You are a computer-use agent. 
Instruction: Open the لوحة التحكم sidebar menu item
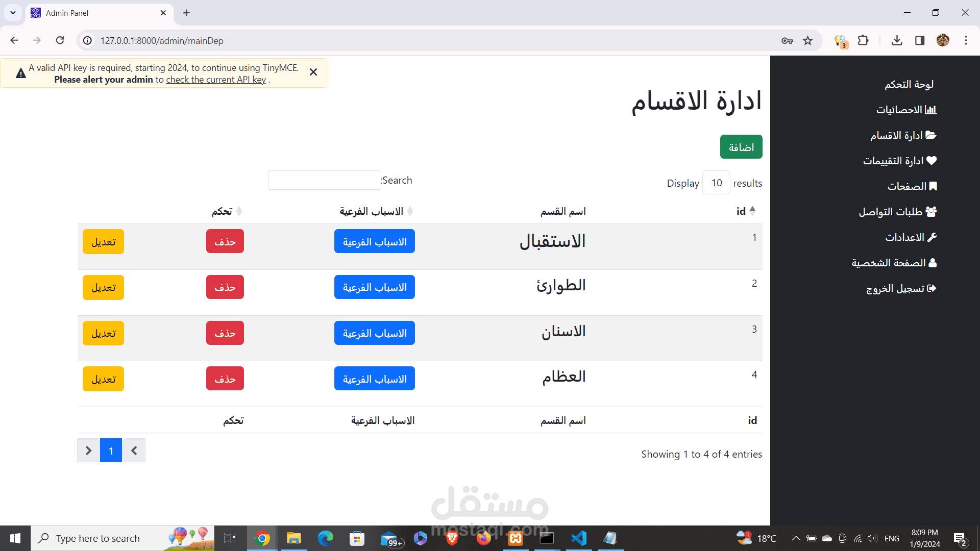909,84
